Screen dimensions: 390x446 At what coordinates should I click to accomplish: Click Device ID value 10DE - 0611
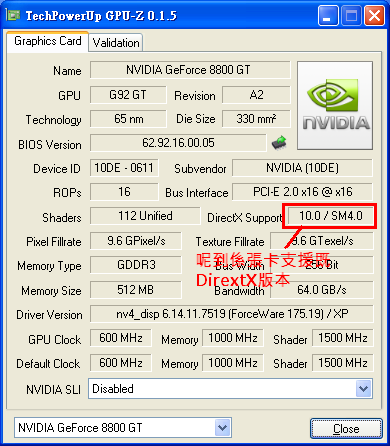pos(124,168)
